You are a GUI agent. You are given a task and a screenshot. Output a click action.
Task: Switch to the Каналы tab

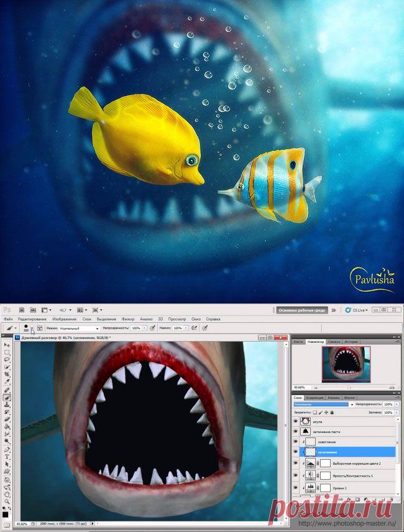334,398
